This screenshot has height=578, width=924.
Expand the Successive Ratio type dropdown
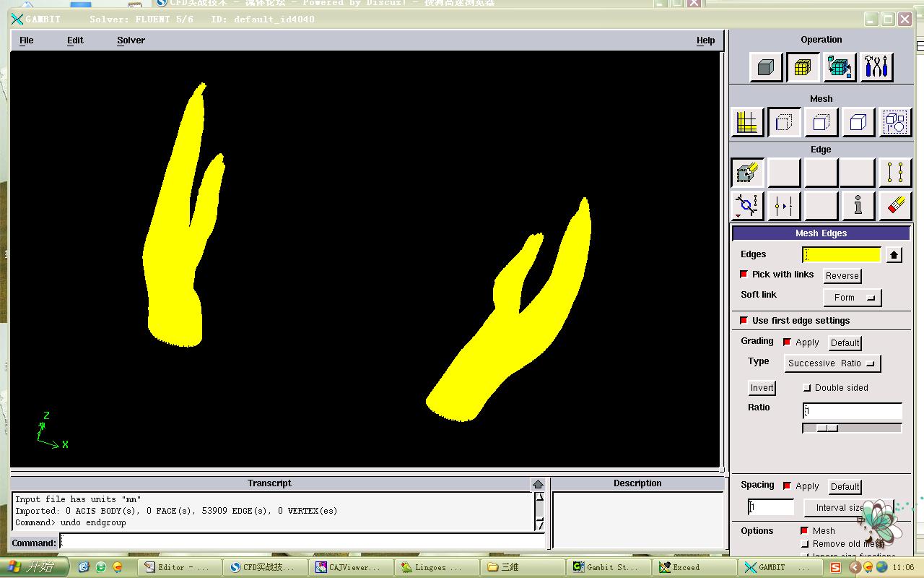[832, 363]
